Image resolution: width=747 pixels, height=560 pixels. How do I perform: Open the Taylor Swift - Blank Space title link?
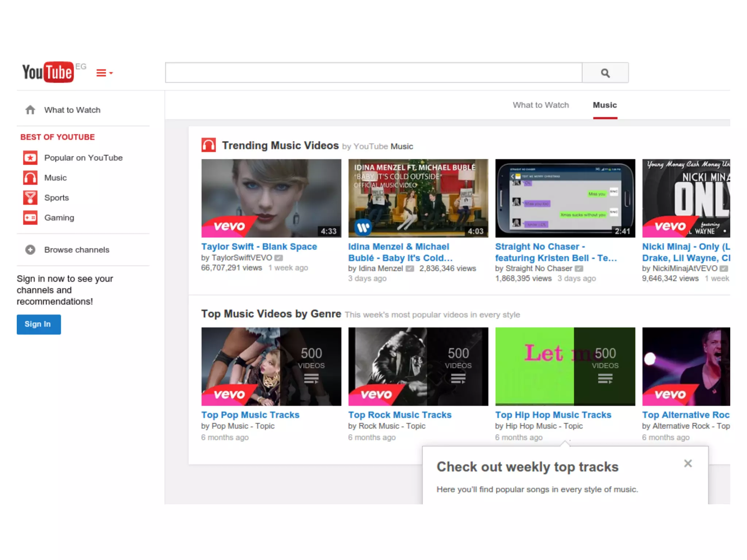(259, 247)
